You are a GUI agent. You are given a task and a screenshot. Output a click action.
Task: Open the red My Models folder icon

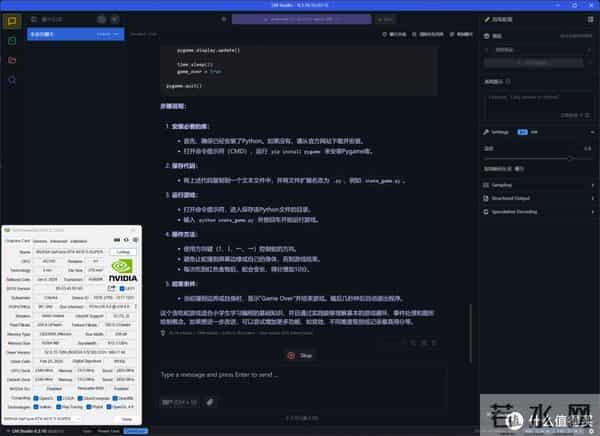pyautogui.click(x=12, y=60)
